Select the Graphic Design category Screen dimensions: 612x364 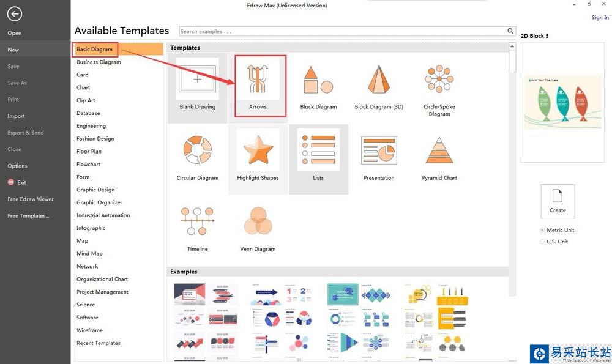coord(95,190)
